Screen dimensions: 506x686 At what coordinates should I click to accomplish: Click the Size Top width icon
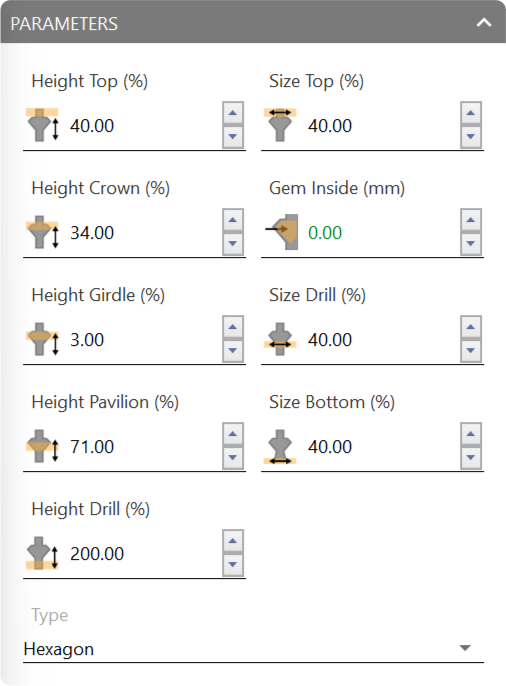[x=280, y=125]
